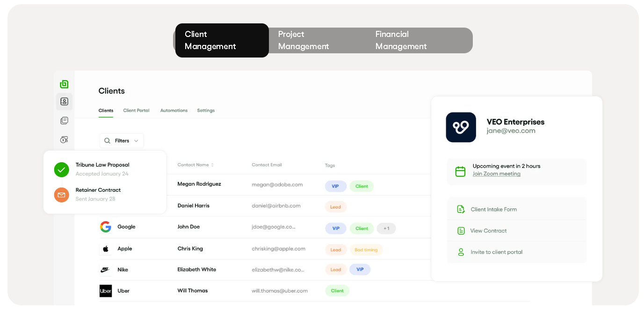Image resolution: width=644 pixels, height=310 pixels.
Task: Click the Lead tag for Daniel Harris
Action: 336,207
